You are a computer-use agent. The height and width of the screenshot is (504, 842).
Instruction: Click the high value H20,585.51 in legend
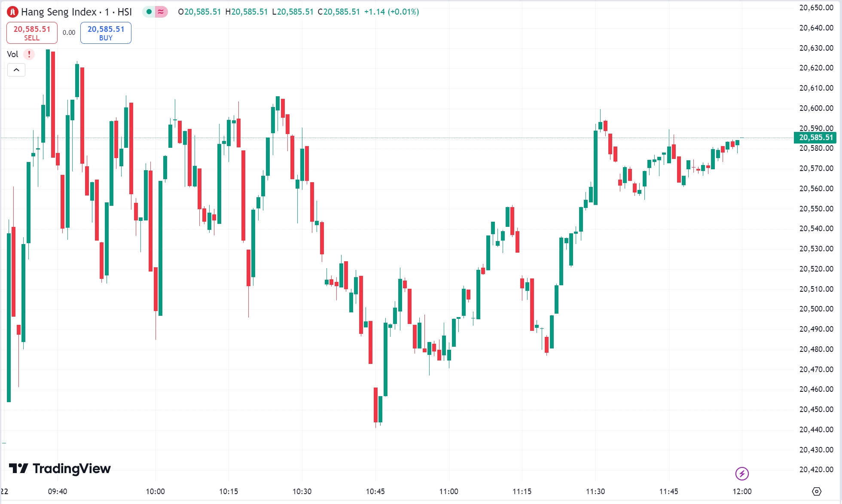(246, 12)
